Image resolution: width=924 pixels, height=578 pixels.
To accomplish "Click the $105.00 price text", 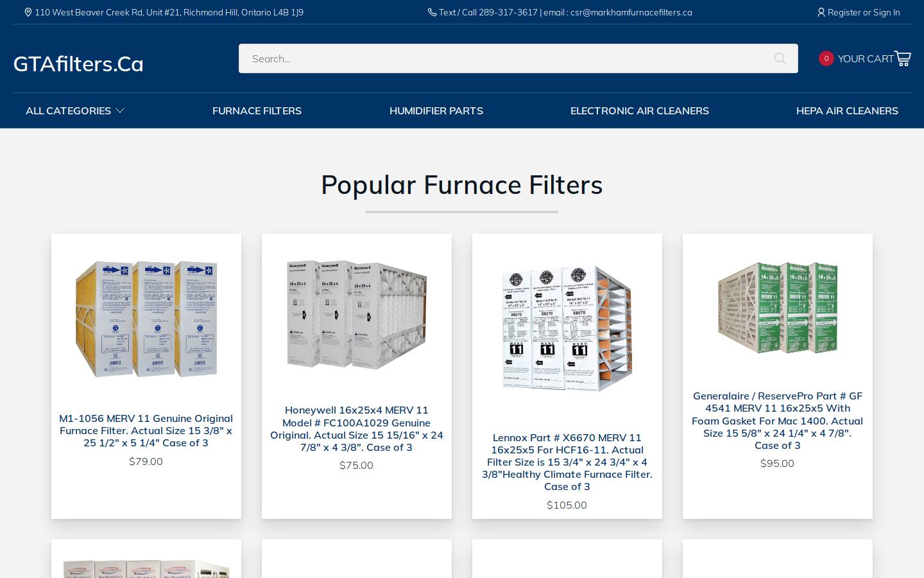I will [567, 505].
